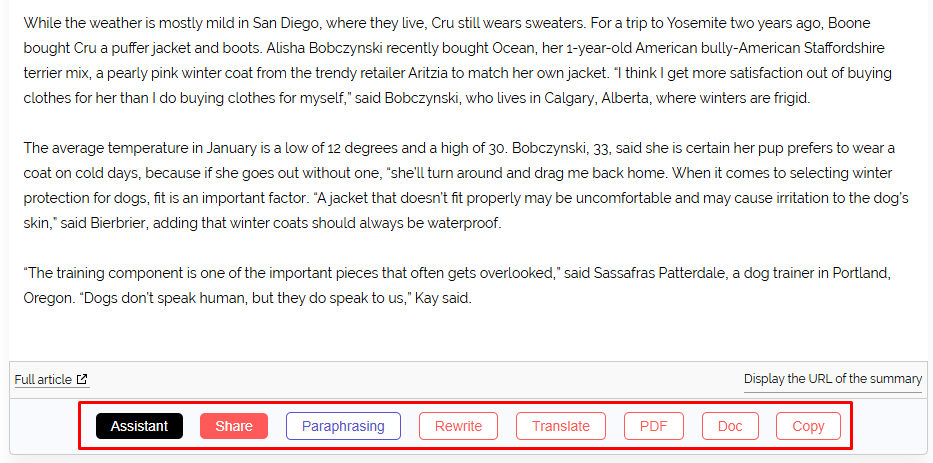
Task: Click inside the paragraph starting "While the weather"
Action: pos(458,61)
